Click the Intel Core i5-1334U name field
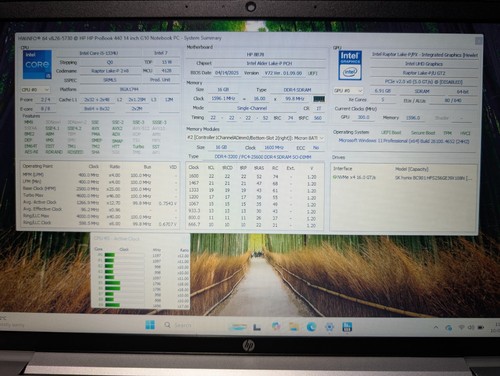 point(99,53)
